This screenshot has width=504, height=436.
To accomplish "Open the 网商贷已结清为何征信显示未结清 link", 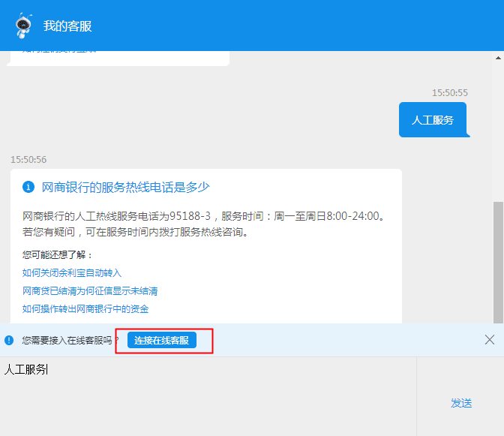I will coord(90,291).
